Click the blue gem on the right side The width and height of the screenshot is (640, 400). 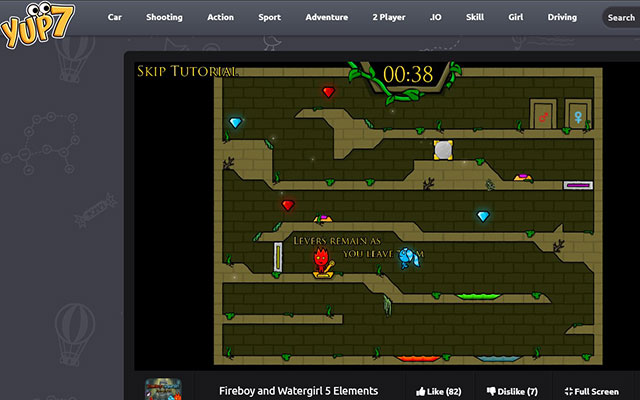pos(483,216)
